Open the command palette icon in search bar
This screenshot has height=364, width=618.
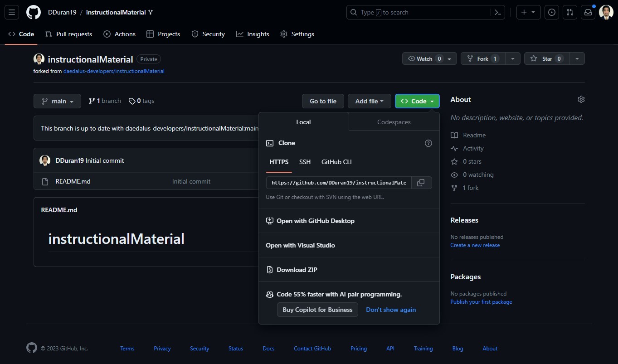[497, 12]
